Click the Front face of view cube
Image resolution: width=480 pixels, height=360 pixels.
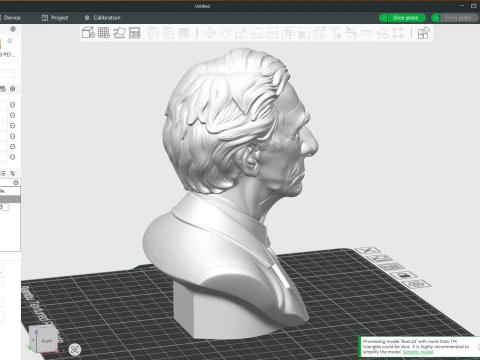[x=47, y=341]
